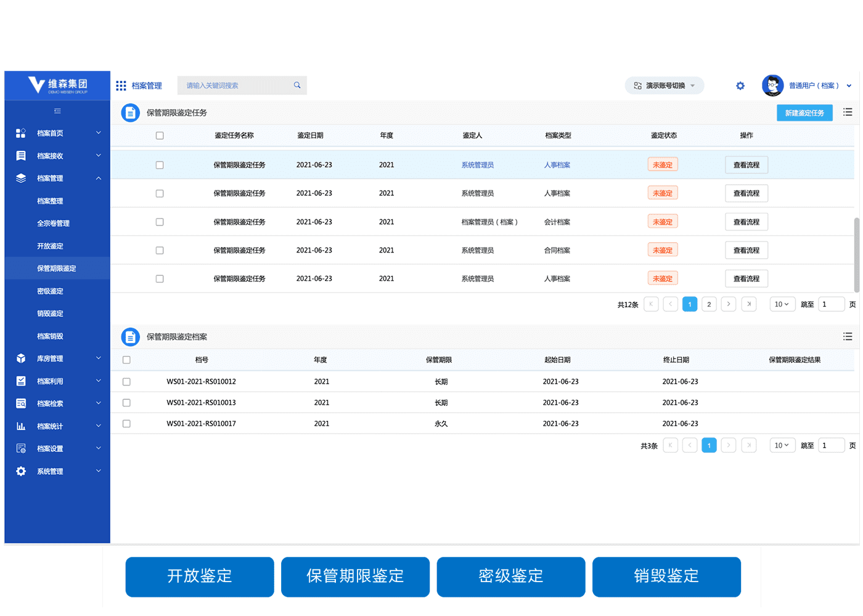Click the document icon beside 保管期限鉴定任务
This screenshot has width=863, height=616.
pos(130,113)
